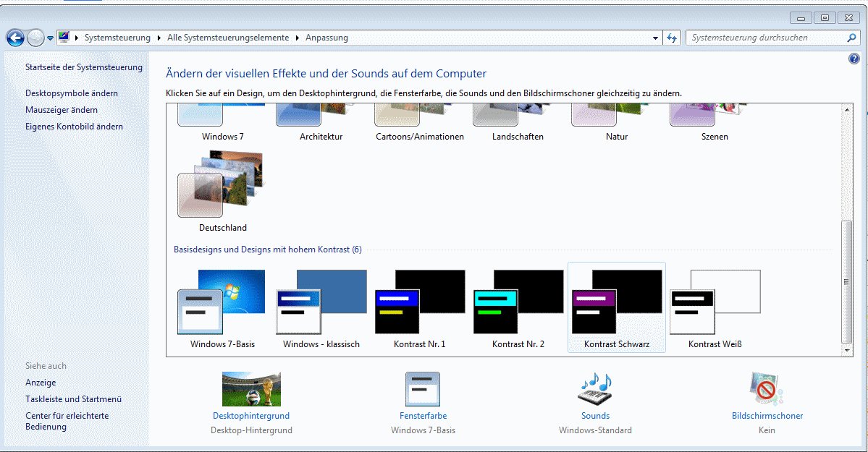Viewport: 868px width, 452px height.
Task: Expand the arrow after Systemsteuerung breadcrumb
Action: pos(159,38)
